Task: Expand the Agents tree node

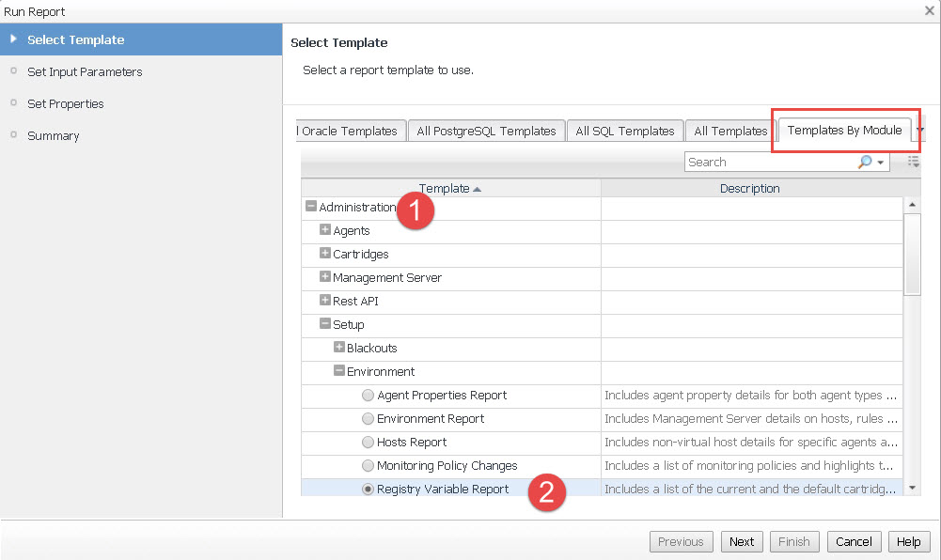Action: [325, 230]
